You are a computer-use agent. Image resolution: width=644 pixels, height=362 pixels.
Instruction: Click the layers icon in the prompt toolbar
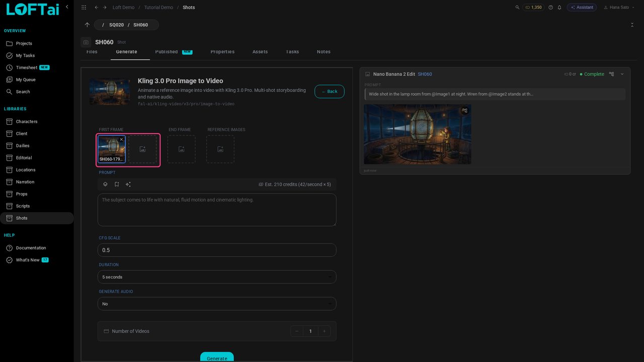(x=105, y=185)
